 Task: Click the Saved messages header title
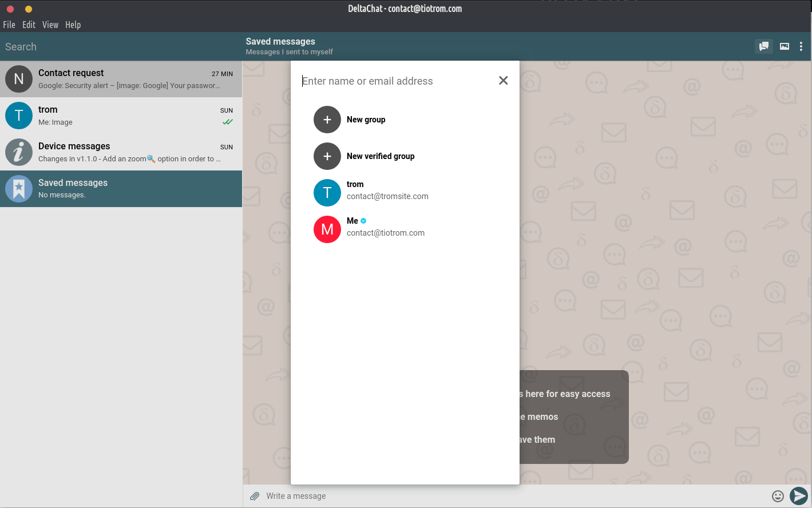[x=280, y=41]
